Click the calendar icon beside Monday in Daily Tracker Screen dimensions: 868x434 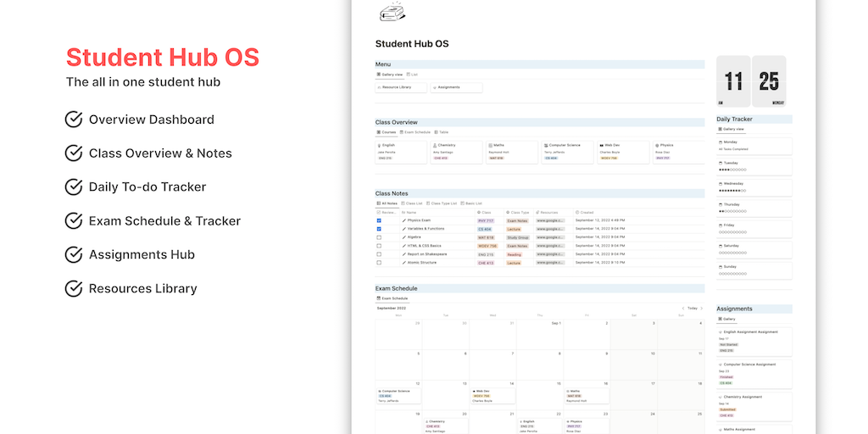721,142
